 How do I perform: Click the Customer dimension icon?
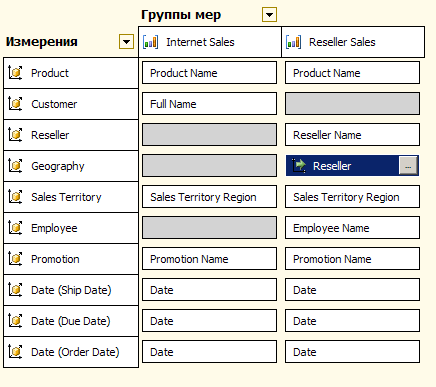click(x=15, y=104)
